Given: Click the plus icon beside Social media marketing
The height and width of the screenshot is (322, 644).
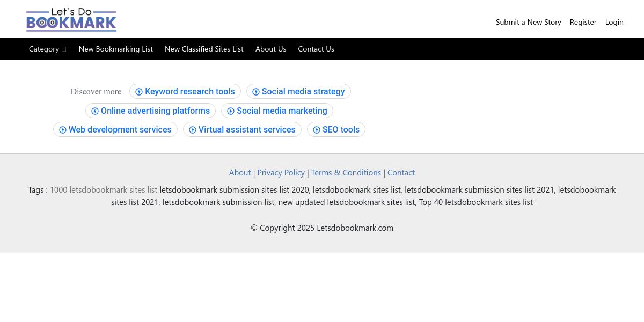Looking at the screenshot, I should [231, 111].
